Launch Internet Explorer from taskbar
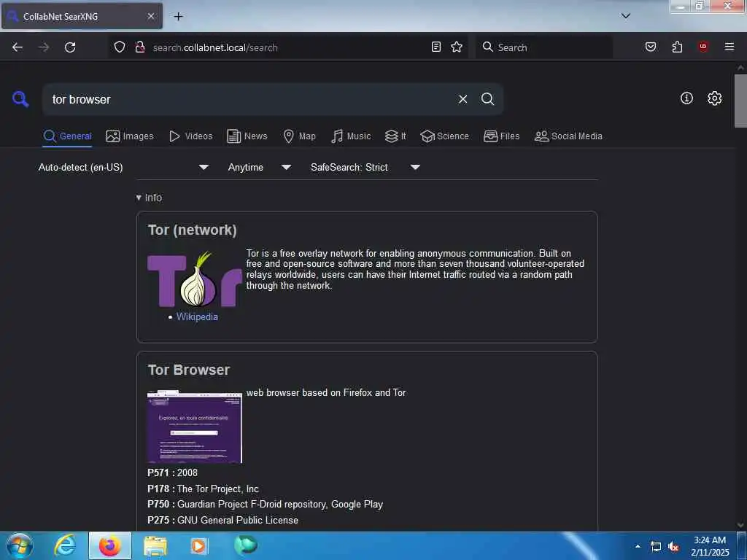Screen dimensions: 747x560 point(65,545)
